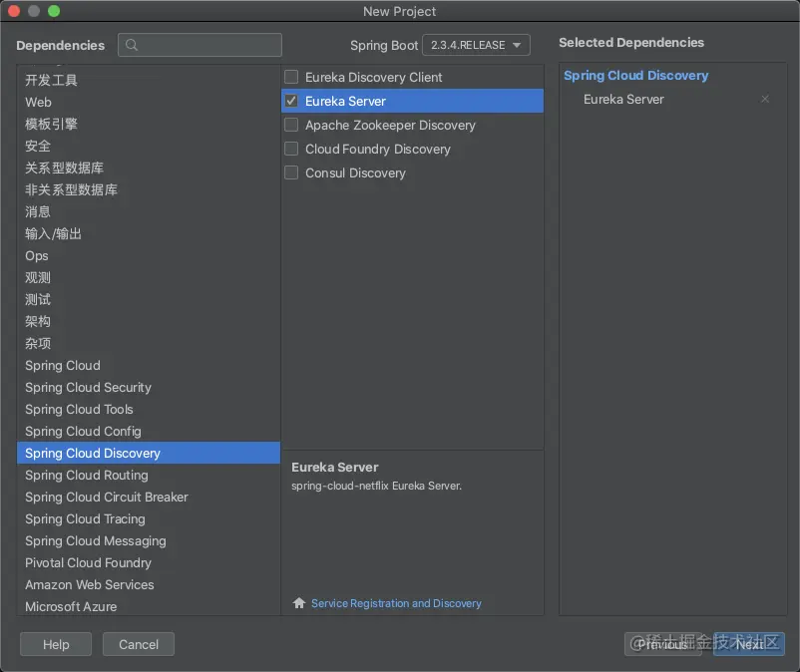Select the Microsoft Azure category

pyautogui.click(x=71, y=606)
